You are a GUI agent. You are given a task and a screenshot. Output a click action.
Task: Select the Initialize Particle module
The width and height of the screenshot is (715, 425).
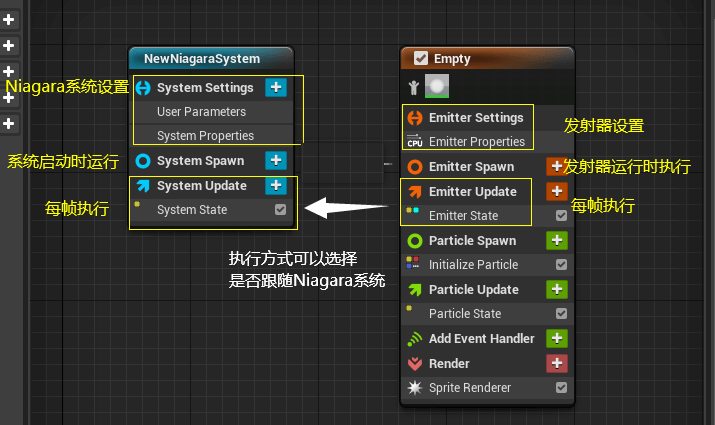[x=487, y=264]
